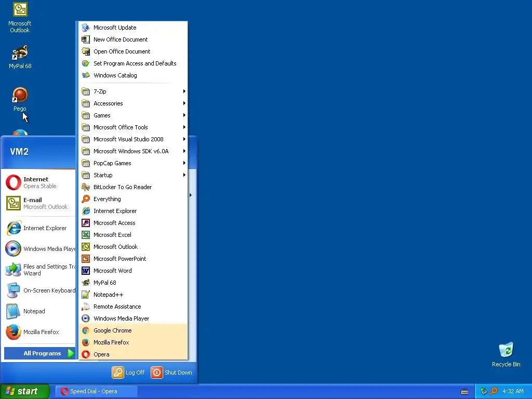Image resolution: width=532 pixels, height=399 pixels.
Task: Expand Microsoft Visual Studio 2008 folder
Action: [x=133, y=139]
